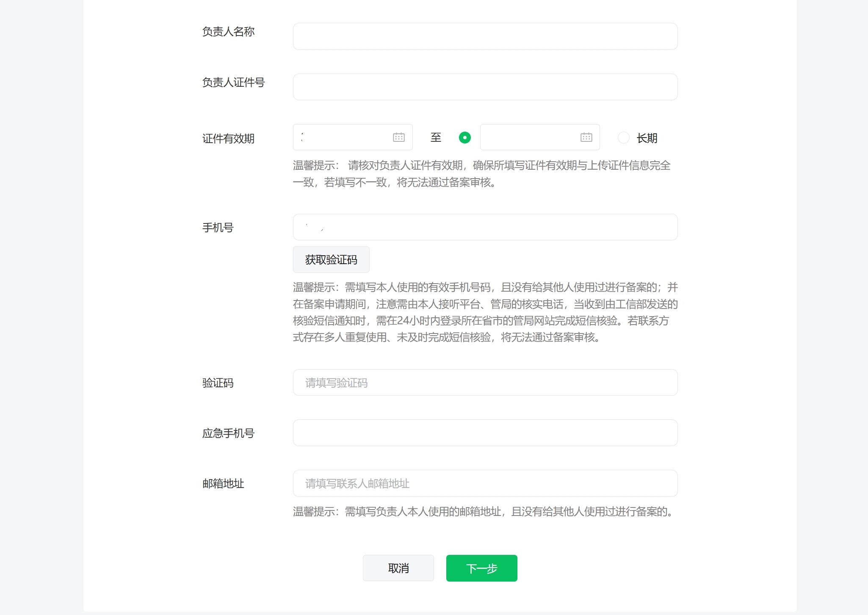
Task: Click the 证件有效期 label
Action: coord(228,138)
